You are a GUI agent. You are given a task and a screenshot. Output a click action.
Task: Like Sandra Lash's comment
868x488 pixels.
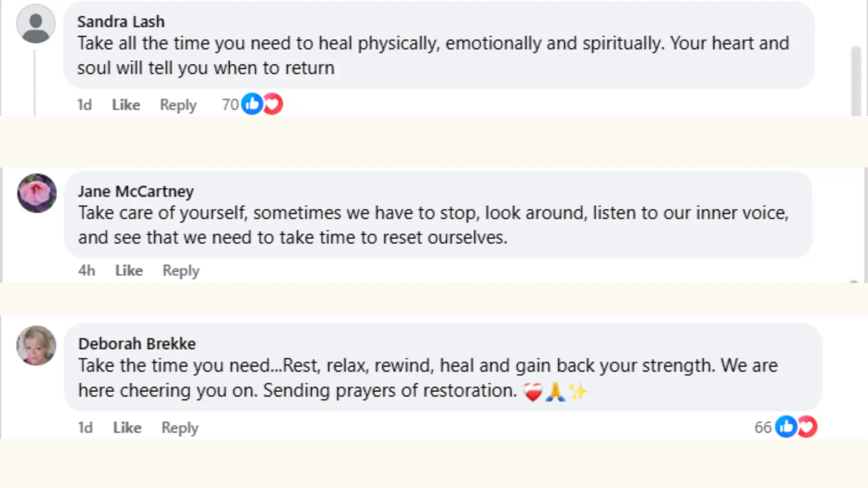(126, 105)
